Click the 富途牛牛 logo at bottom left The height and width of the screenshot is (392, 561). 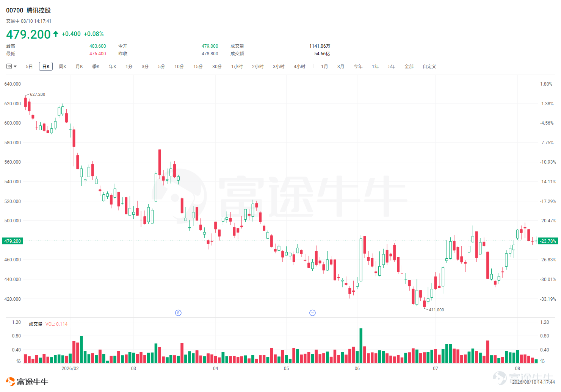(27, 382)
